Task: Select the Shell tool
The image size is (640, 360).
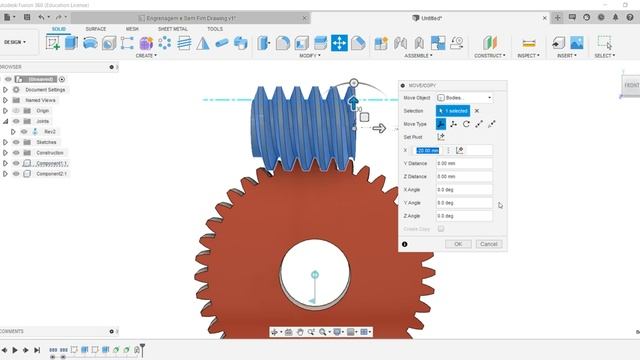Action: tap(302, 43)
